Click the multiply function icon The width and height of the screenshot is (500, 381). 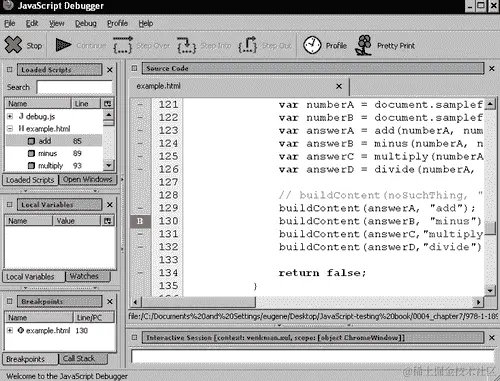click(x=31, y=165)
